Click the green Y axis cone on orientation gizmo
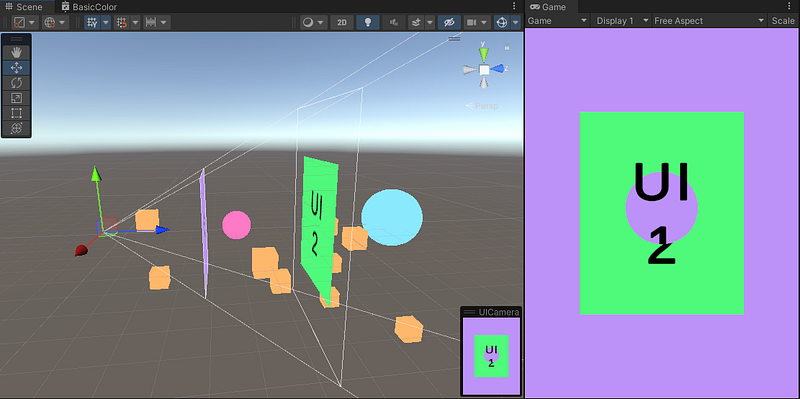Screen dimensions: 800x399 (484, 54)
